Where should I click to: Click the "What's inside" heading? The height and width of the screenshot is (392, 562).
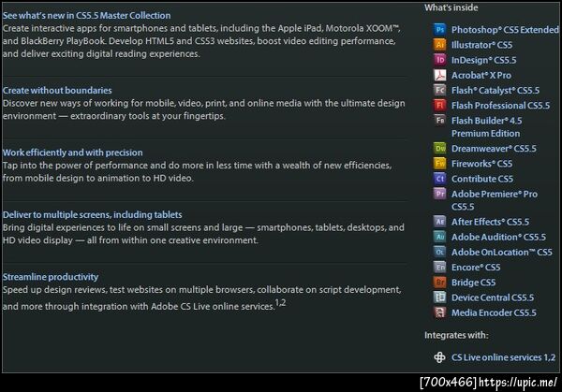pos(451,7)
